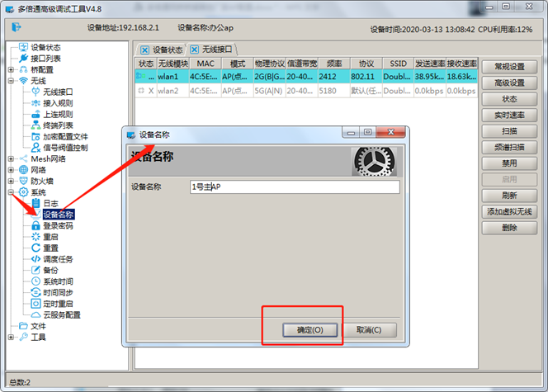Click the 设备名称 text input field
This screenshot has width=548, height=392.
(x=294, y=187)
